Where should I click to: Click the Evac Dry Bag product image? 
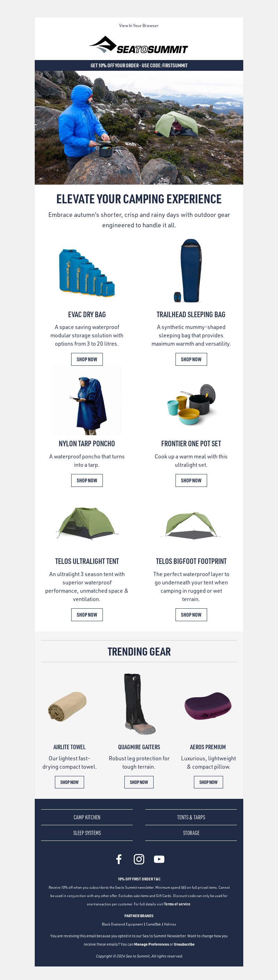click(x=87, y=272)
